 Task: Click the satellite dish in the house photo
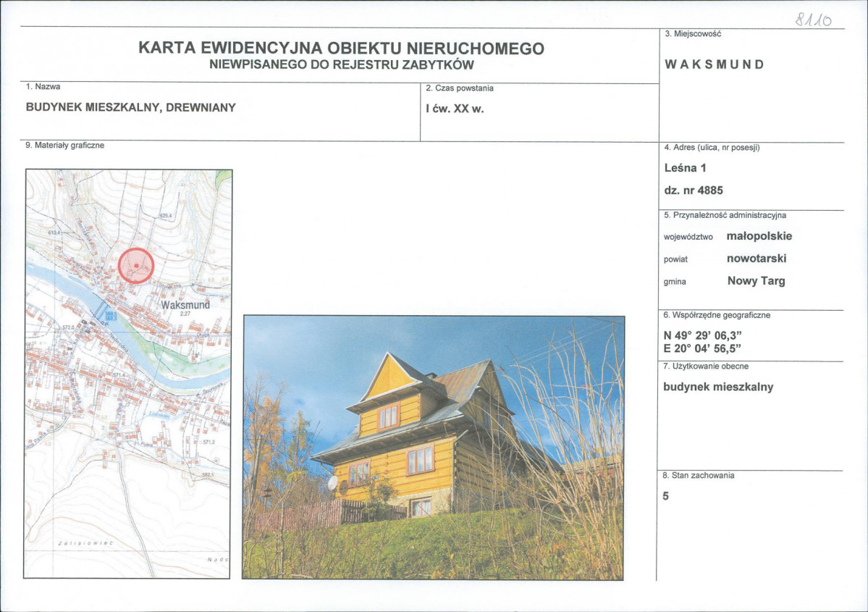[x=333, y=483]
